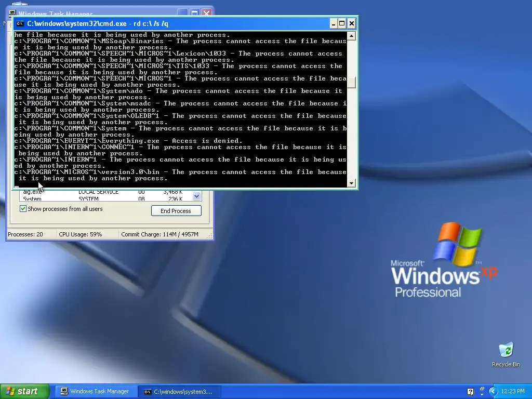Viewport: 532px width, 399px height.
Task: Close the Windows Task Manager window
Action: coord(206,13)
